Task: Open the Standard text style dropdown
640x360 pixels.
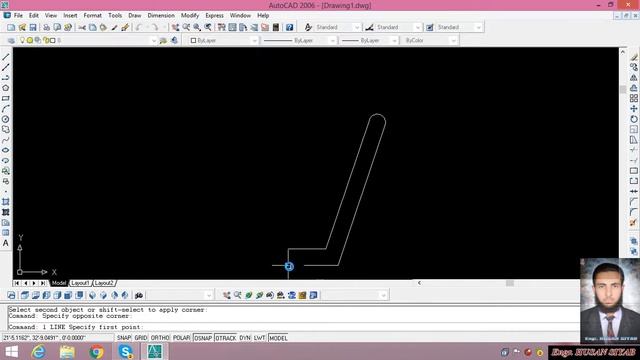Action: point(357,27)
